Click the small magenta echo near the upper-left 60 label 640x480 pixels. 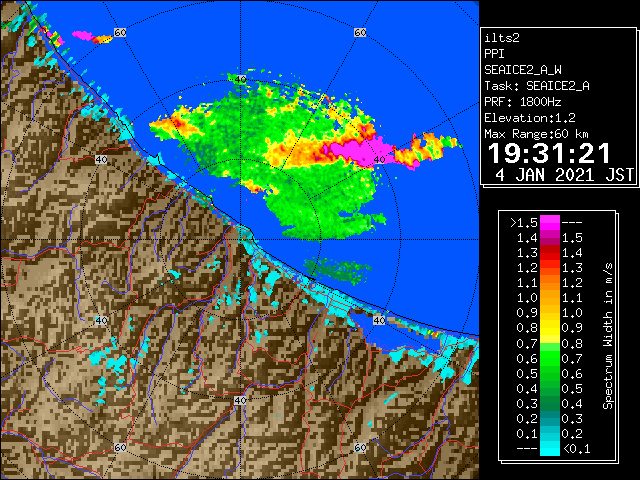click(83, 35)
